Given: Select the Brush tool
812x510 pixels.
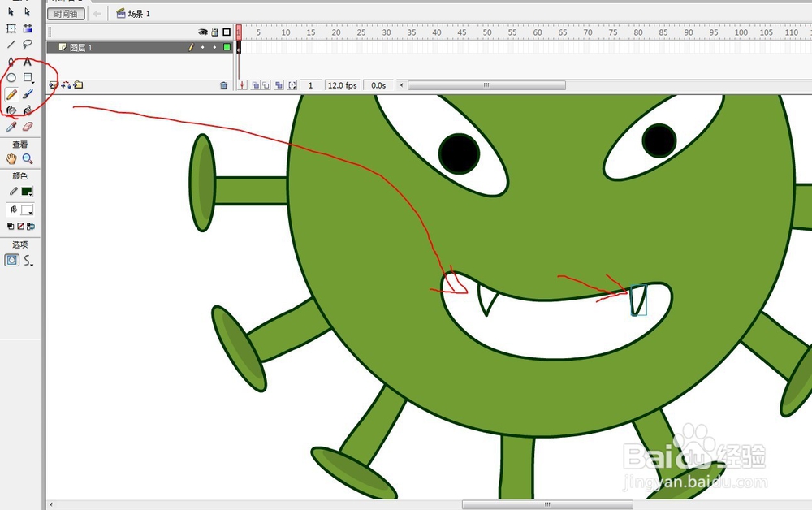Looking at the screenshot, I should coord(28,94).
